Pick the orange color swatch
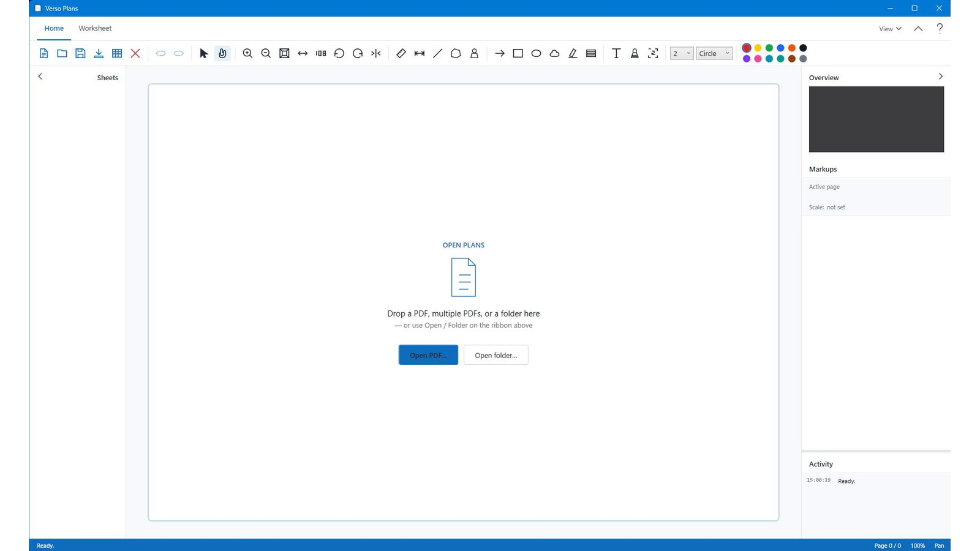This screenshot has height=551, width=980. click(792, 48)
